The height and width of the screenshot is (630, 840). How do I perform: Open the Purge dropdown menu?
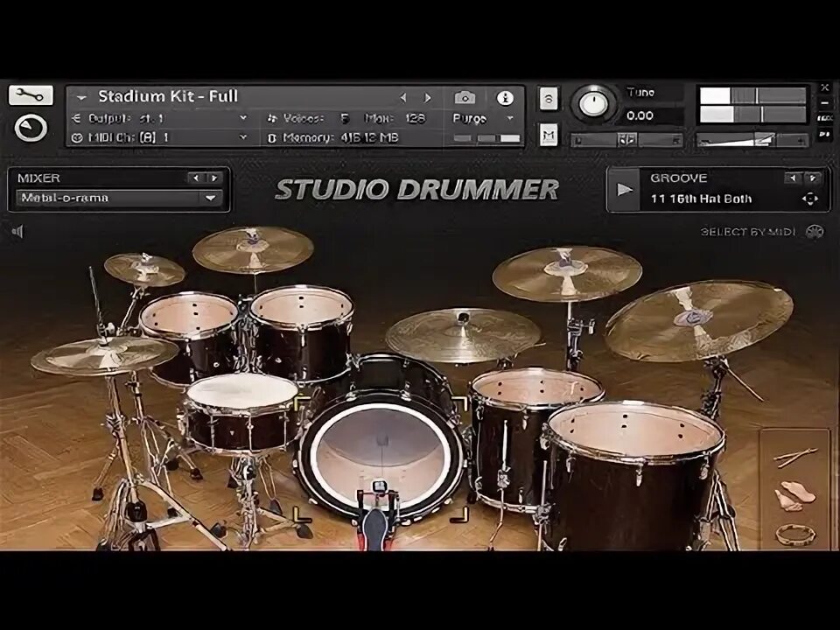pos(484,118)
